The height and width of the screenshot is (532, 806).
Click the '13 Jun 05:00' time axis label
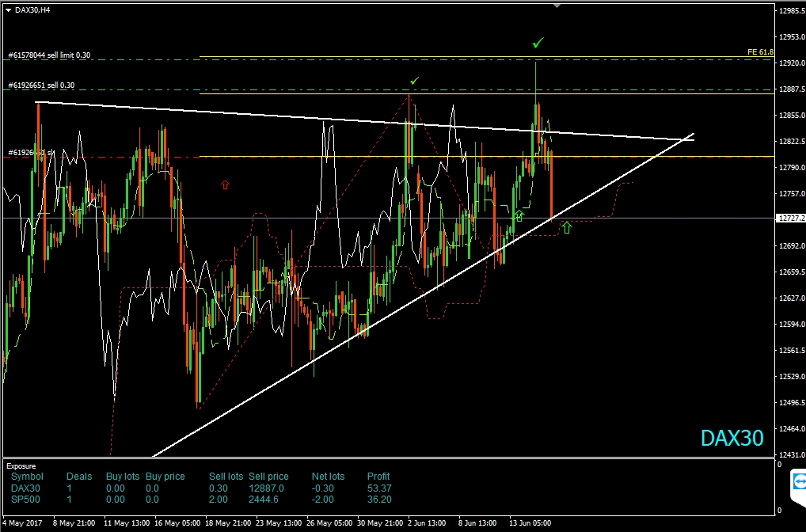(x=530, y=522)
